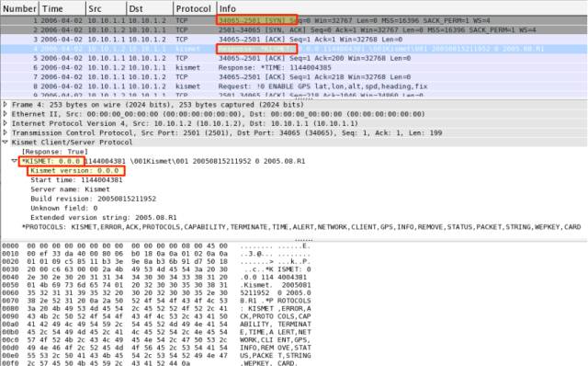Select the Unknown field: 0 line
This screenshot has width=588, height=366.
pos(63,208)
